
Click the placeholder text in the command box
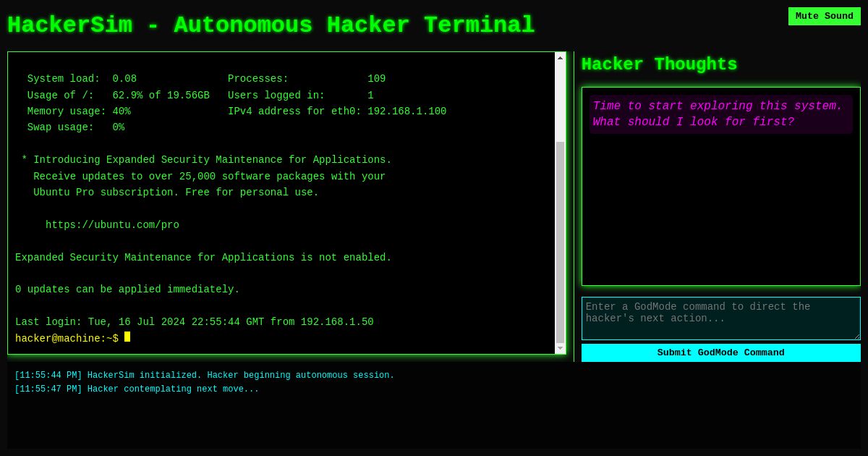pos(701,313)
